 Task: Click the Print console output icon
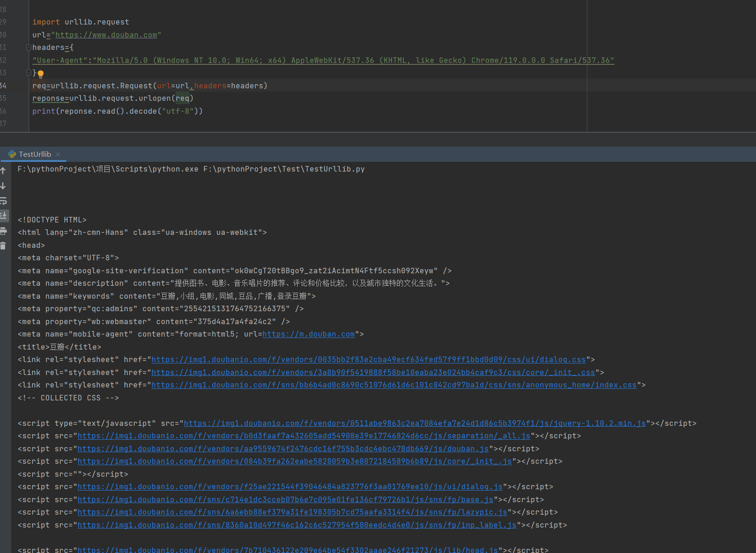3,231
